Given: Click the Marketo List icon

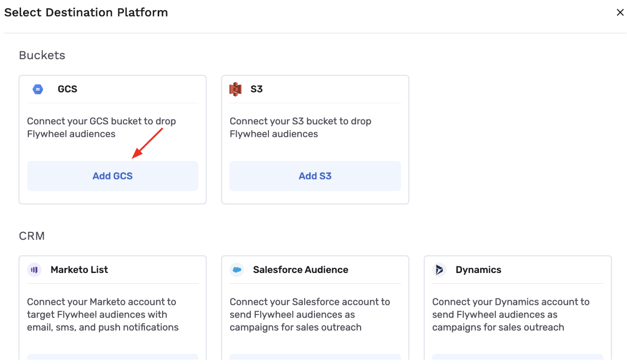Looking at the screenshot, I should point(34,270).
